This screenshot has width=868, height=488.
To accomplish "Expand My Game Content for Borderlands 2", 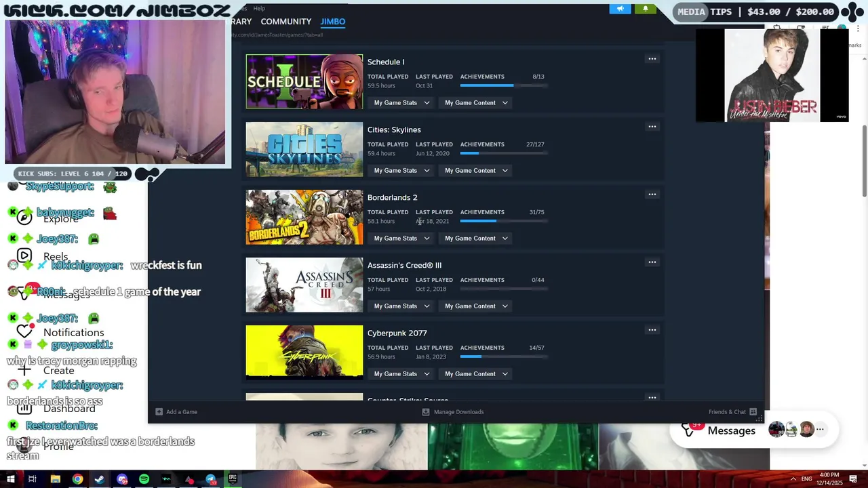I will click(476, 239).
